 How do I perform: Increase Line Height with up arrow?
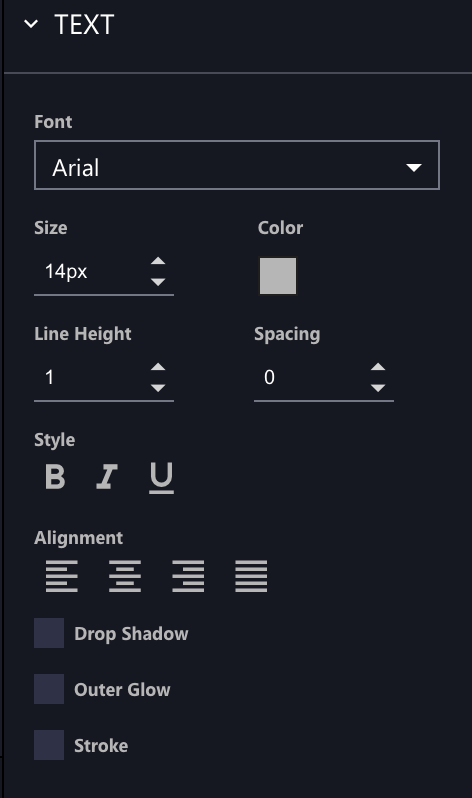(x=158, y=367)
